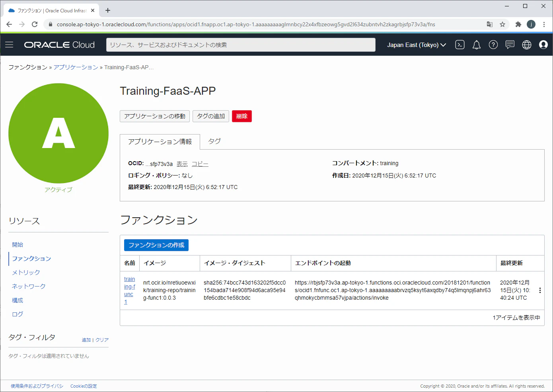
Task: Click the green application avatar 'A'
Action: point(58,133)
